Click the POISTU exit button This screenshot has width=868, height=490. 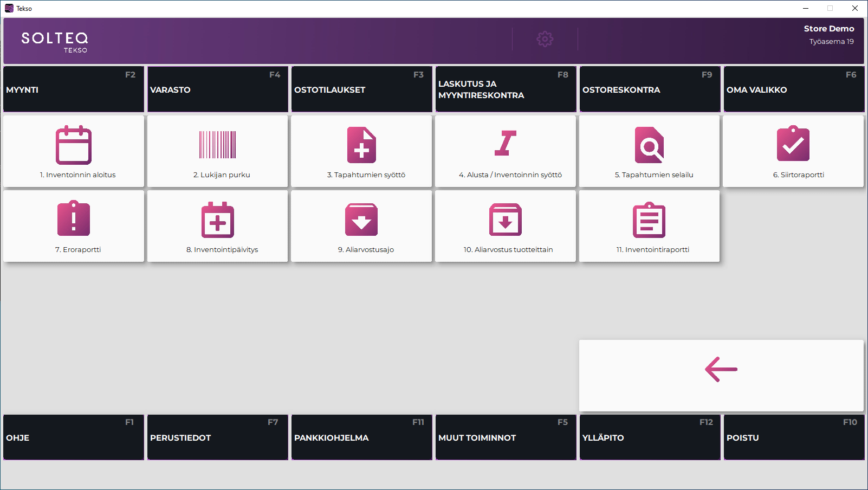coord(793,437)
